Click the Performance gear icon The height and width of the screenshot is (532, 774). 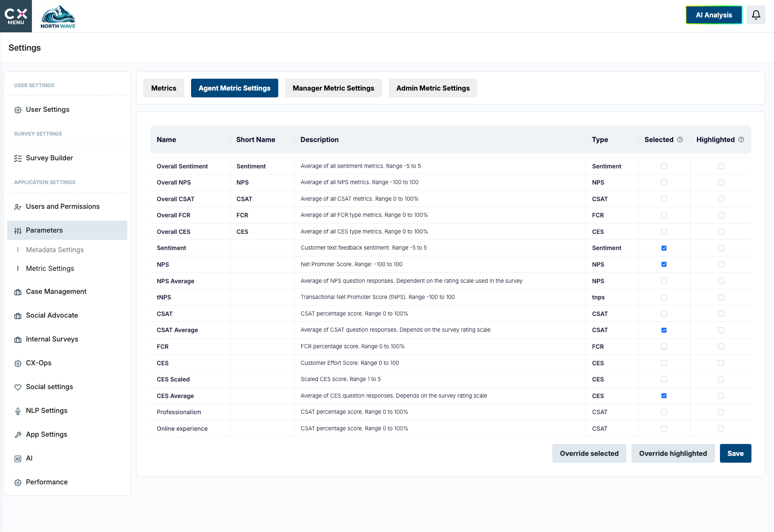point(18,483)
